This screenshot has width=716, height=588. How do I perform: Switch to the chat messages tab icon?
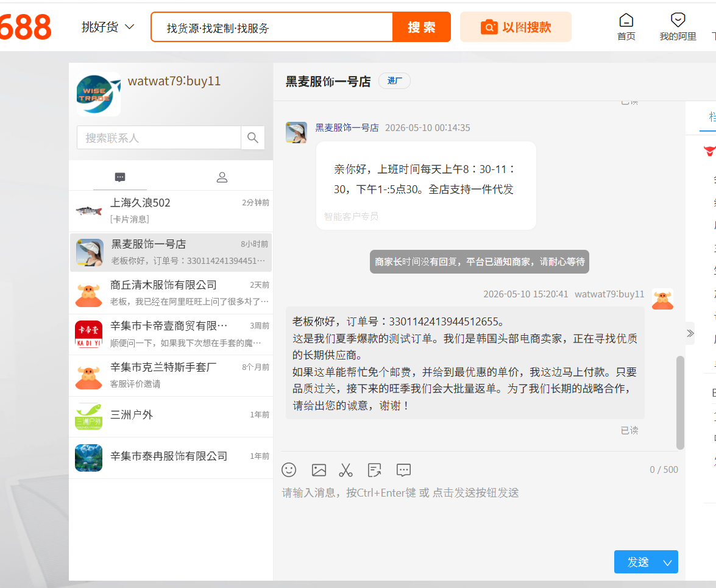point(120,177)
